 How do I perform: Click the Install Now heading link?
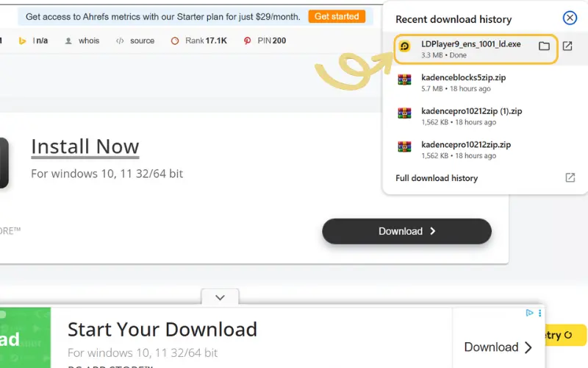coord(85,146)
